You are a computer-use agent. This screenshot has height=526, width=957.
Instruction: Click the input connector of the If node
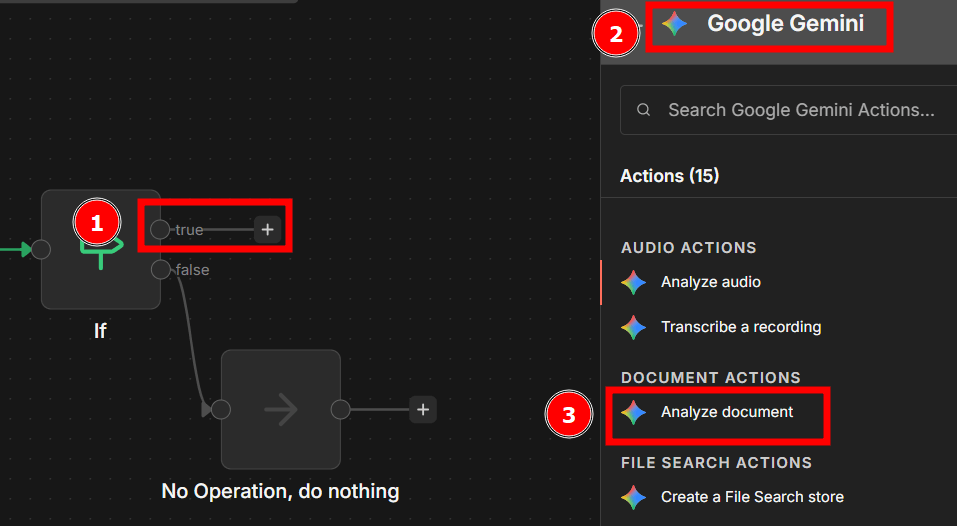(x=41, y=249)
